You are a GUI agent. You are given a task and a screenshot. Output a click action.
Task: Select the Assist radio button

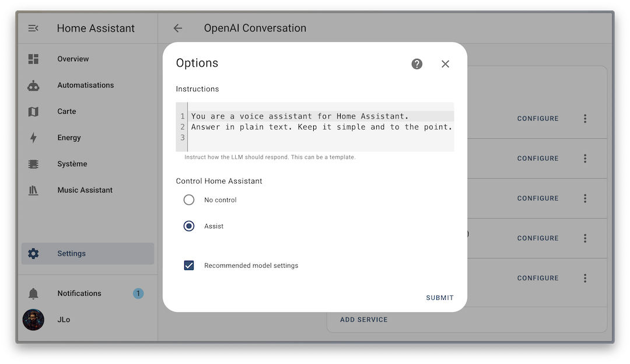[x=188, y=226]
